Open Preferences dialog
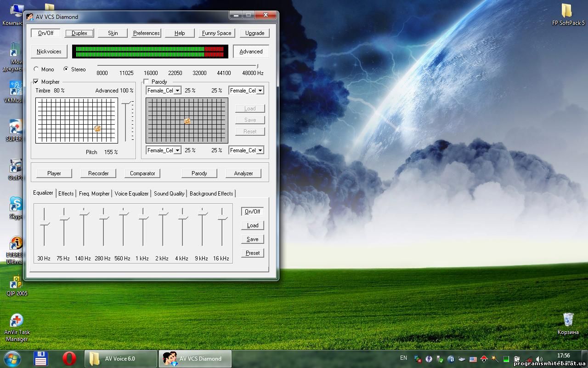 pyautogui.click(x=146, y=33)
